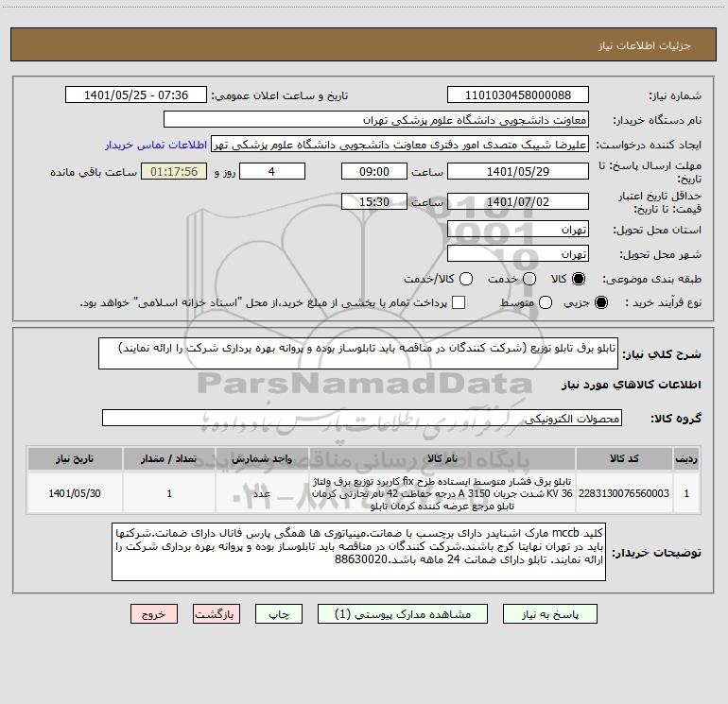The height and width of the screenshot is (704, 728).
Task: Click the نام کالا column header
Action: tap(442, 458)
